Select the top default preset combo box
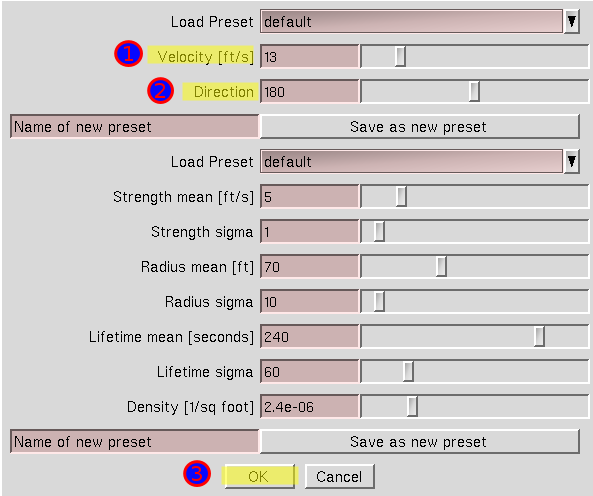 pyautogui.click(x=411, y=22)
